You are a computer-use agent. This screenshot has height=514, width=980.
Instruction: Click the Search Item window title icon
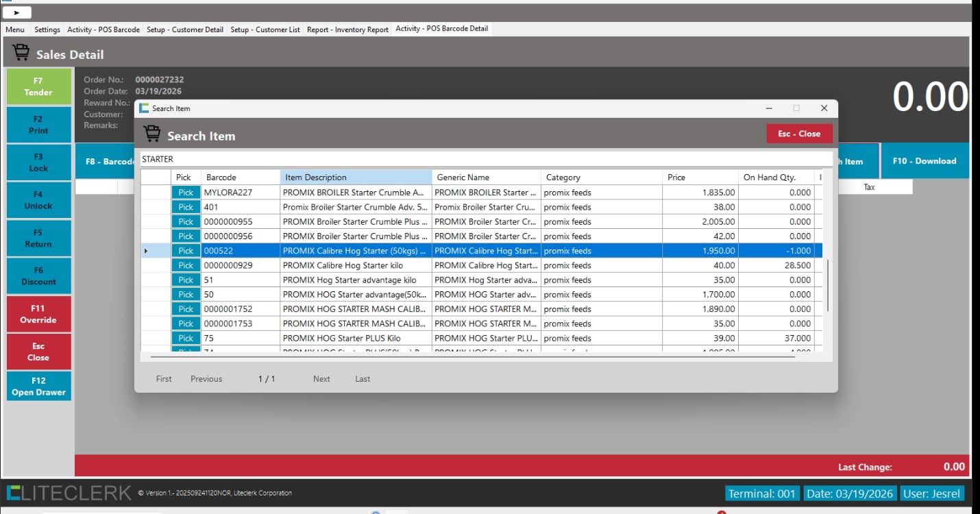point(144,108)
